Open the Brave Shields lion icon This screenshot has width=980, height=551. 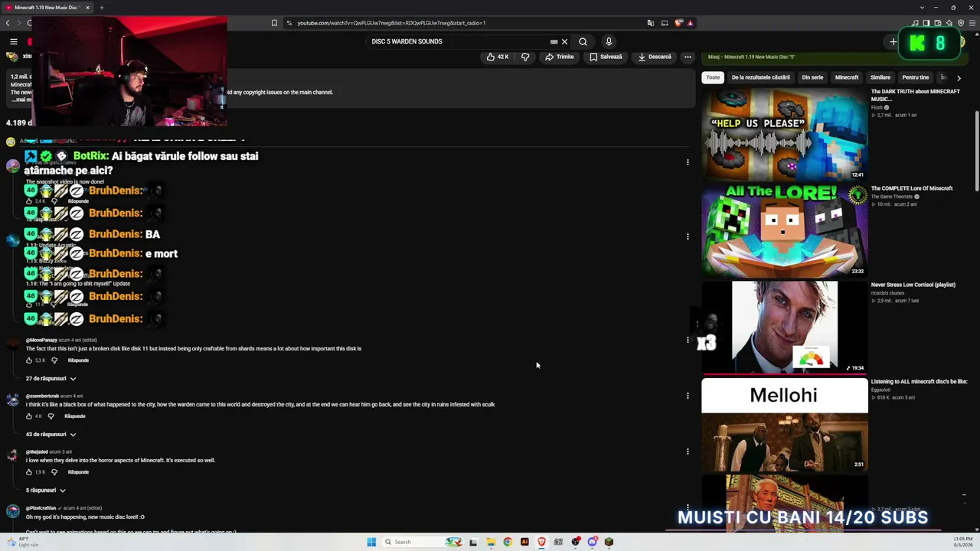pos(678,23)
